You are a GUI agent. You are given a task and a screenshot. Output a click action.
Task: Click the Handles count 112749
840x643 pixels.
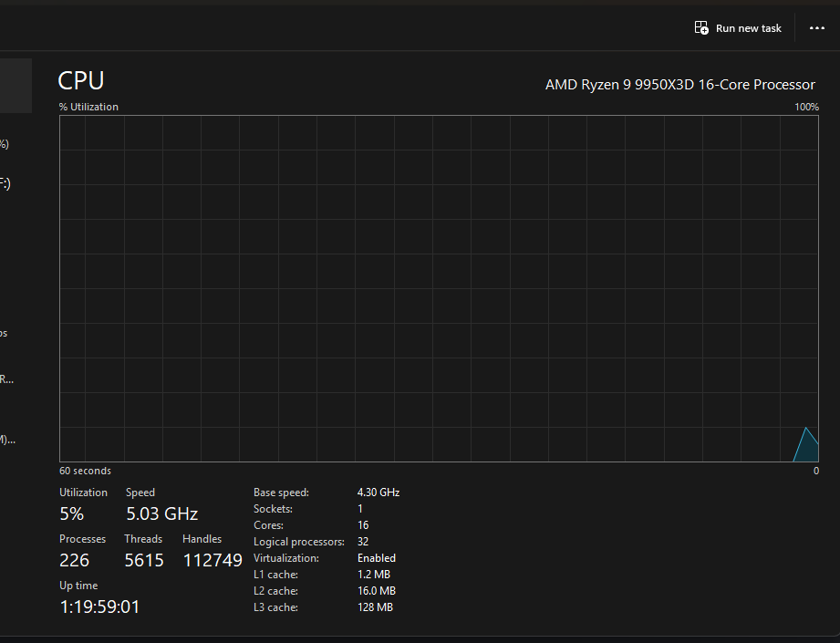click(x=213, y=560)
